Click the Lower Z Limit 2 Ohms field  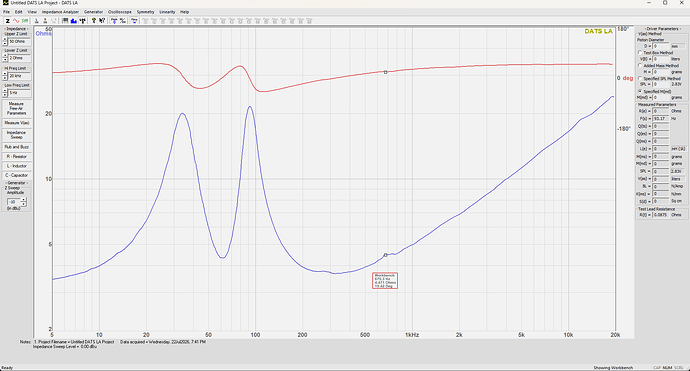pos(19,58)
